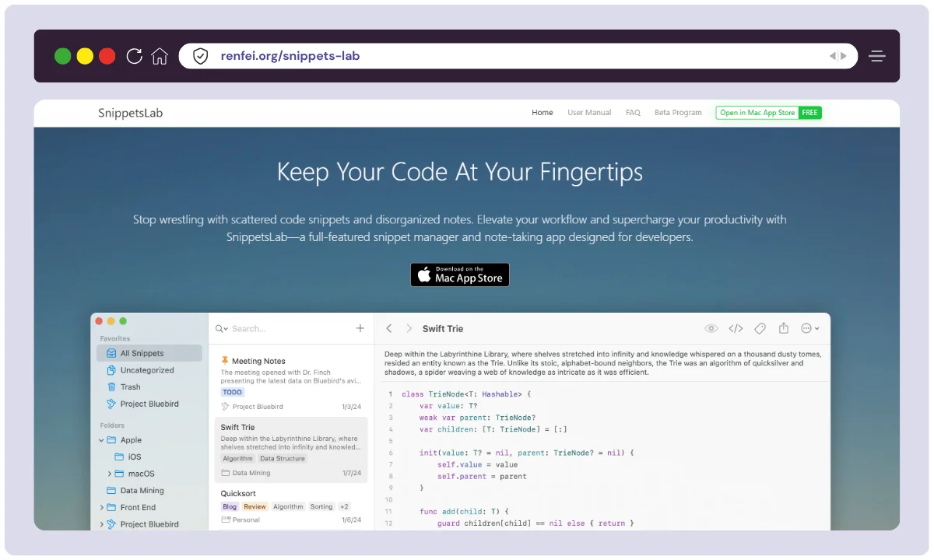
Task: Visit the Beta Program page
Action: (678, 113)
